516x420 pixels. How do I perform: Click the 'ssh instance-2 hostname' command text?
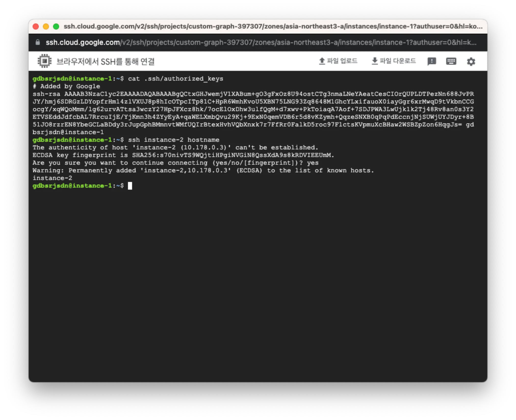click(x=174, y=140)
